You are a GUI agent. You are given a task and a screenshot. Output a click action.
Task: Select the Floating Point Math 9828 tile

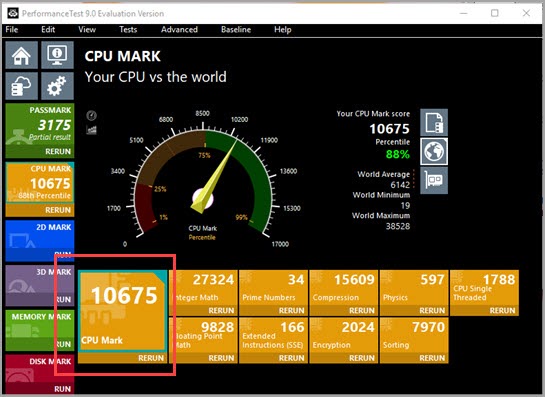click(204, 335)
